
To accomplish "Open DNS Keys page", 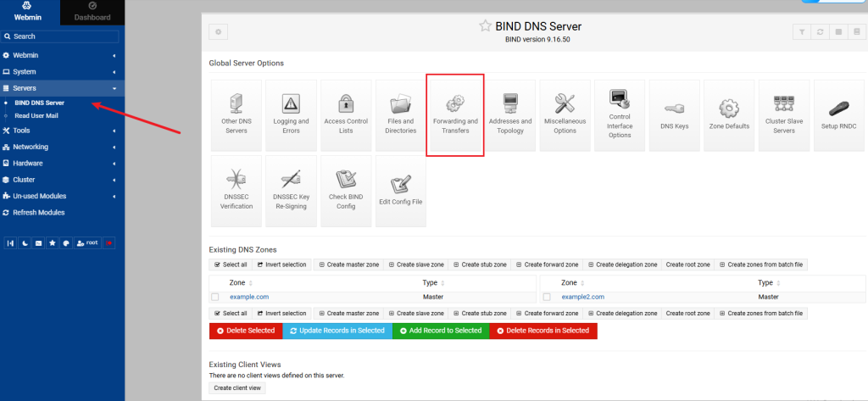I will [674, 115].
